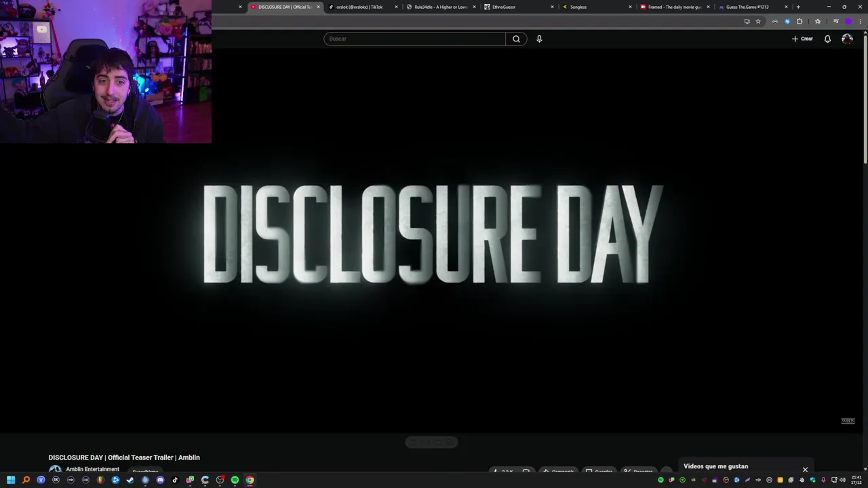Click the install/cast icon in address bar
The width and height of the screenshot is (868, 488).
pos(747,21)
